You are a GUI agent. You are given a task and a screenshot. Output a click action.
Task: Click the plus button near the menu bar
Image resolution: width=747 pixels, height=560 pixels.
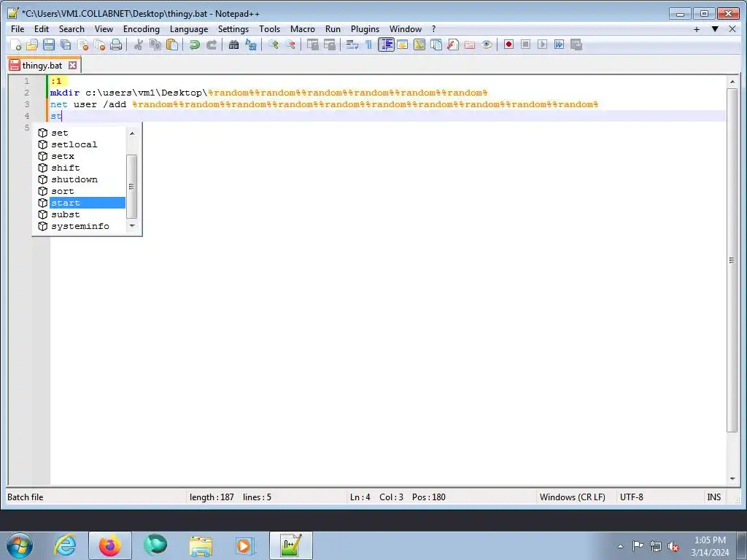click(x=697, y=29)
